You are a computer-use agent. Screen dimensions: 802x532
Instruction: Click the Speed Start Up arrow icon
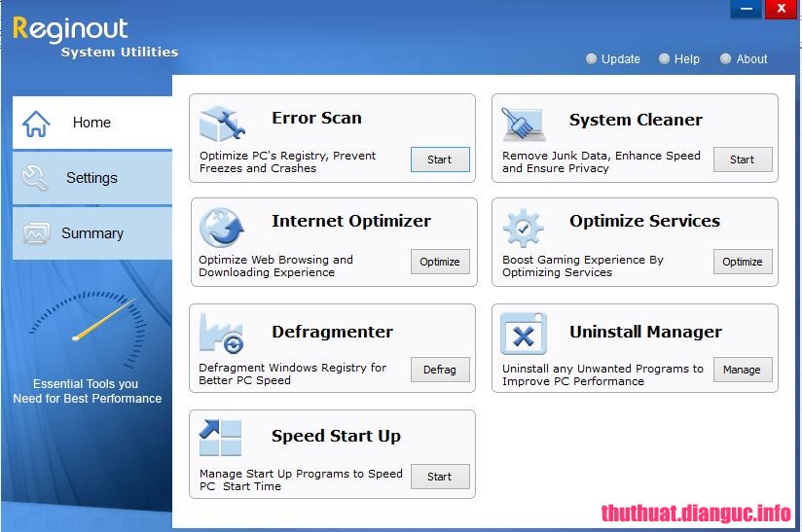pos(220,438)
